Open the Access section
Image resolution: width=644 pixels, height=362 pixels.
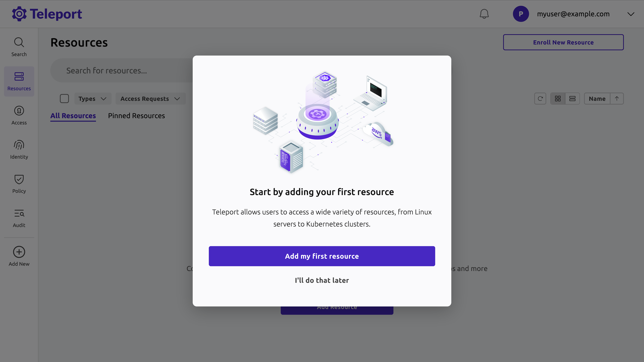point(19,115)
